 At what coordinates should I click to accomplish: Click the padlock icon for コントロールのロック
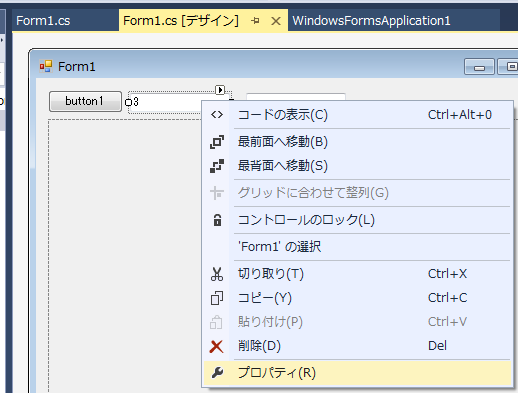[217, 220]
